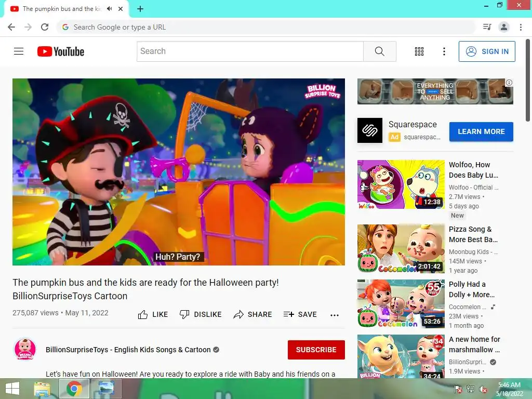
Task: Open 'Wolfoo, How Does Baby Lu...' title
Action: [x=474, y=170]
